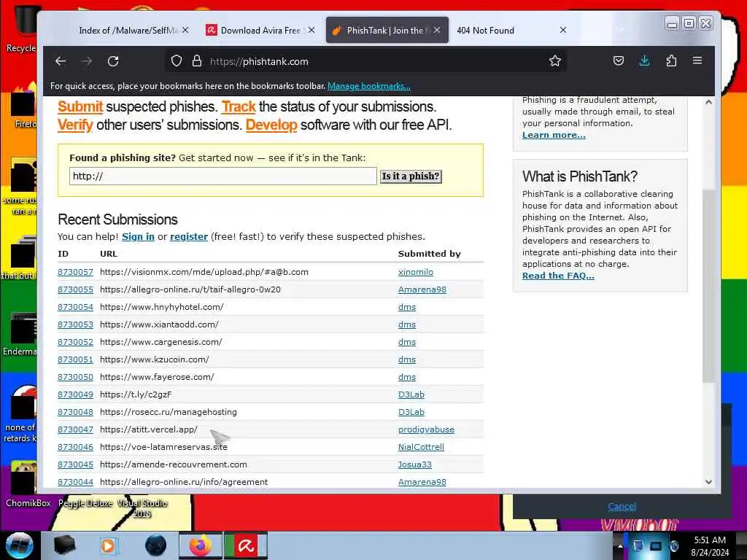Screen dimensions: 747x560
Task: Switch to Index of /Malware tab
Action: pyautogui.click(x=128, y=31)
